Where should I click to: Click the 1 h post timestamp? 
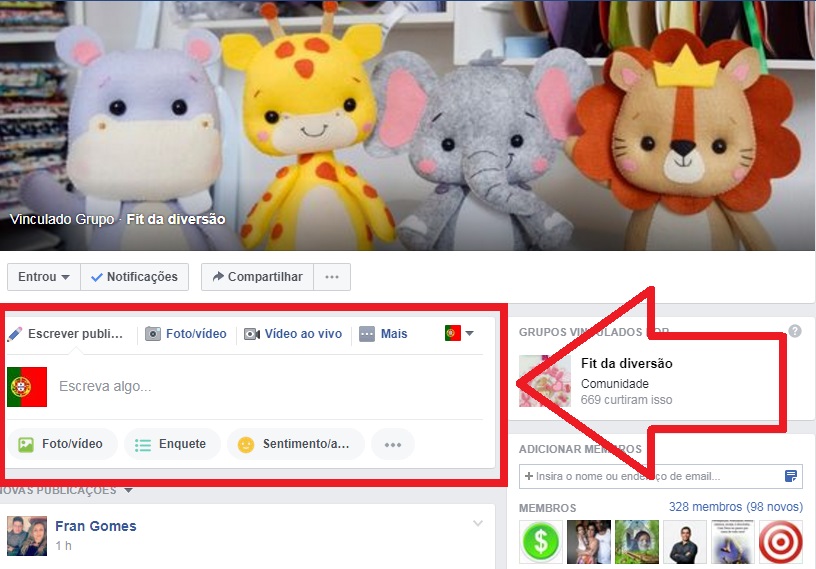click(63, 546)
